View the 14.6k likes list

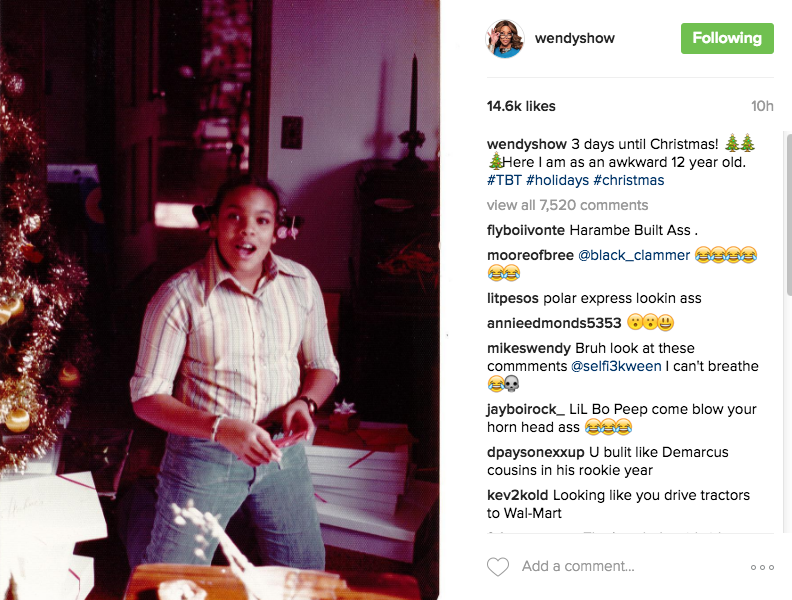[521, 106]
